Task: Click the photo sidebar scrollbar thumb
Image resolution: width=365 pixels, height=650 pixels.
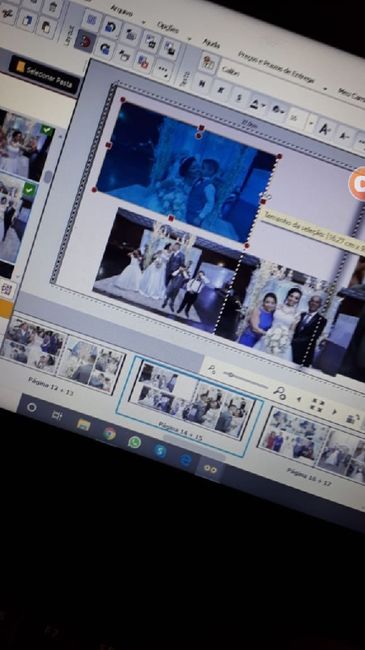Action: click(48, 176)
